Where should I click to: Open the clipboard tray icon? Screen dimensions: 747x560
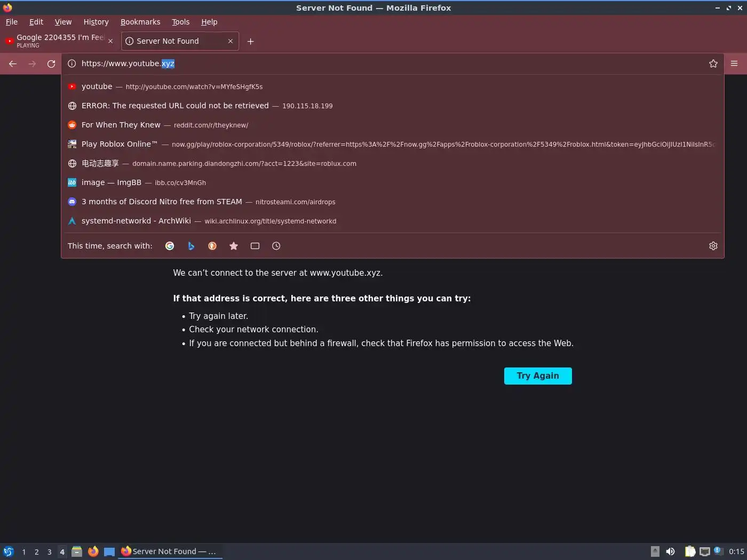pos(690,551)
